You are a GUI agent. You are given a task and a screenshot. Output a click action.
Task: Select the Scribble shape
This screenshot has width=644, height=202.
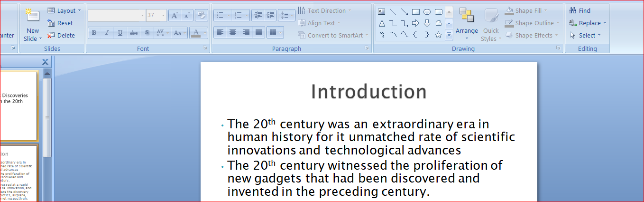click(x=382, y=34)
